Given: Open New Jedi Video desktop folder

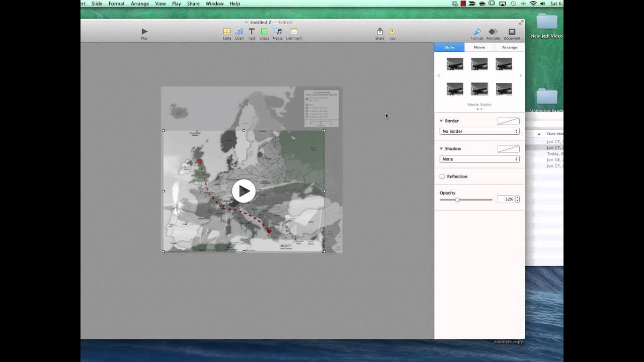Looking at the screenshot, I should [546, 26].
